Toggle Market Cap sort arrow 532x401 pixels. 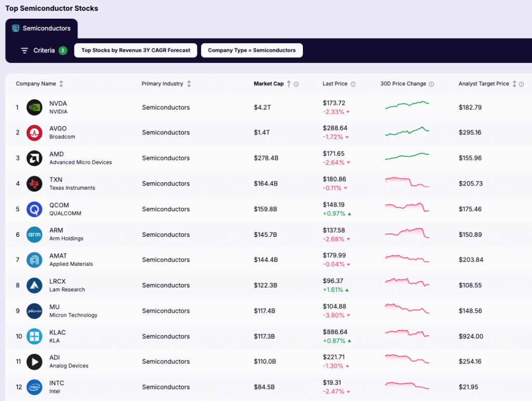pos(289,84)
